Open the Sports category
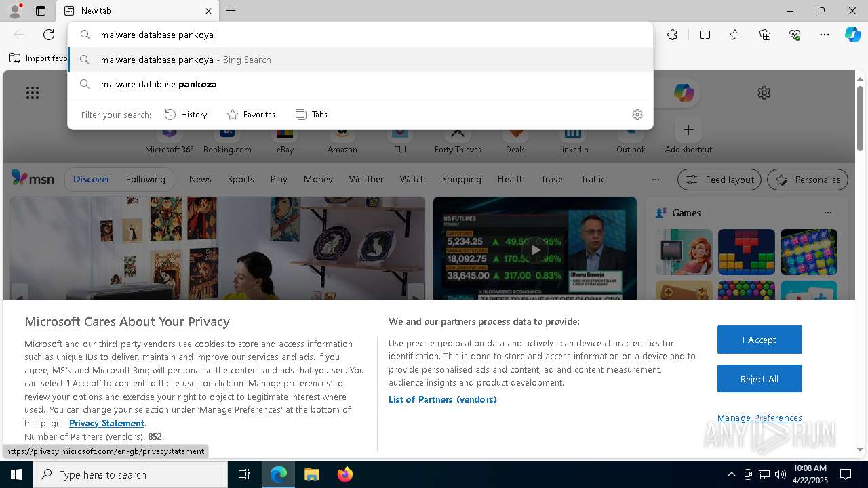The height and width of the screenshot is (488, 868). (241, 179)
